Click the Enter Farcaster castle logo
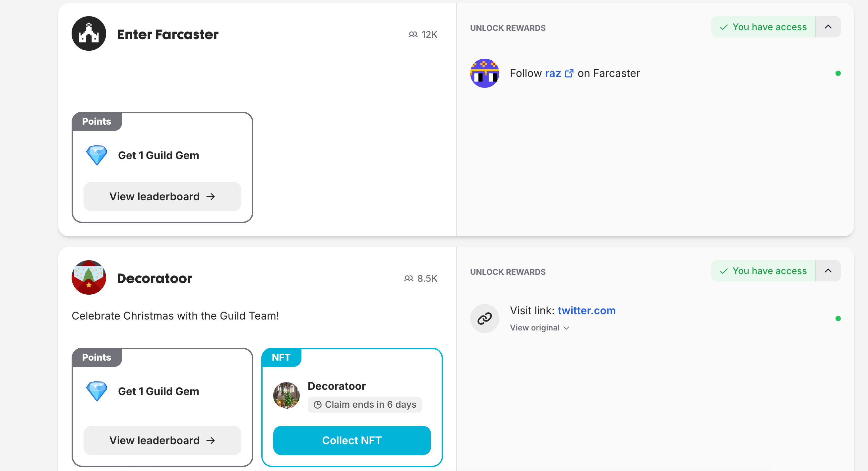Image resolution: width=868 pixels, height=471 pixels. 89,34
